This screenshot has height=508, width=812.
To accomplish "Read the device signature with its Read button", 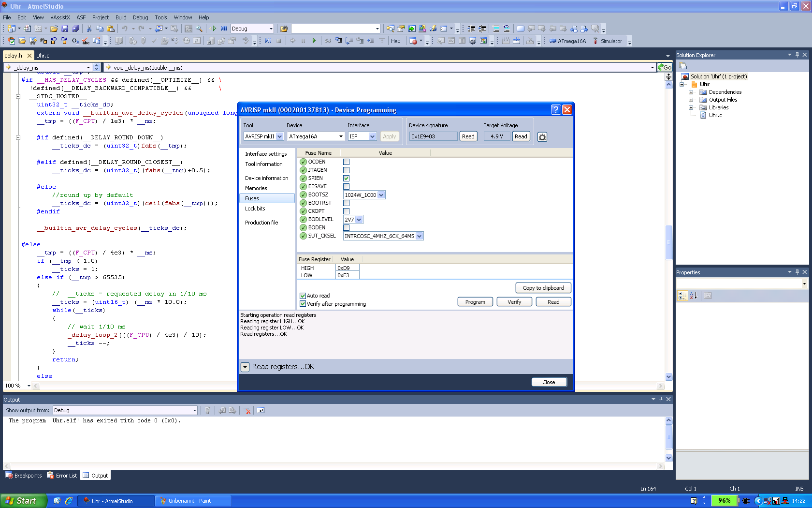I will [x=468, y=136].
